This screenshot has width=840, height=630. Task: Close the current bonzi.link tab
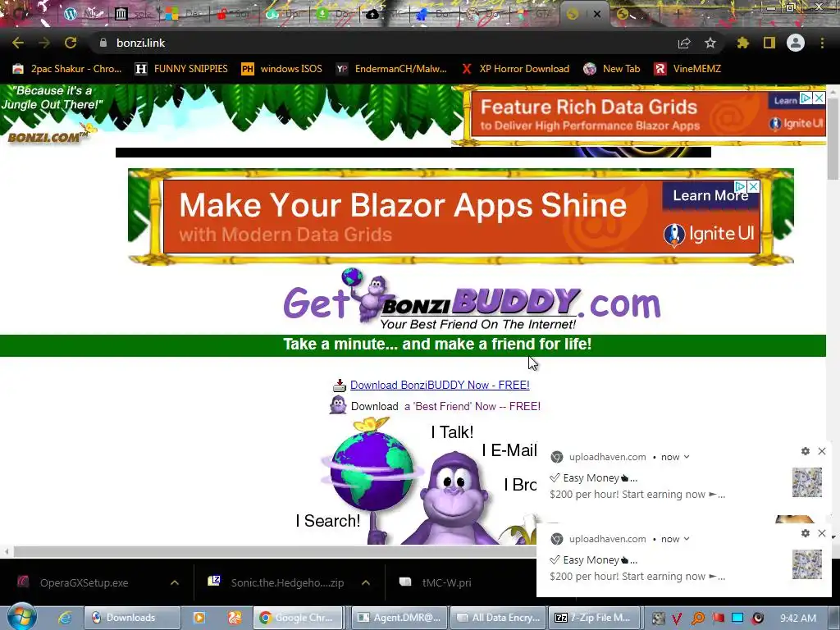[597, 14]
